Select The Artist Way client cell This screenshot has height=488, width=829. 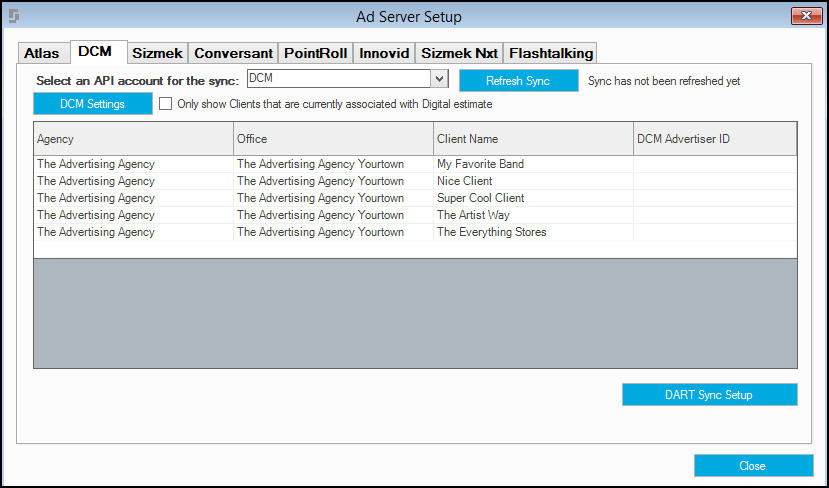click(x=533, y=215)
